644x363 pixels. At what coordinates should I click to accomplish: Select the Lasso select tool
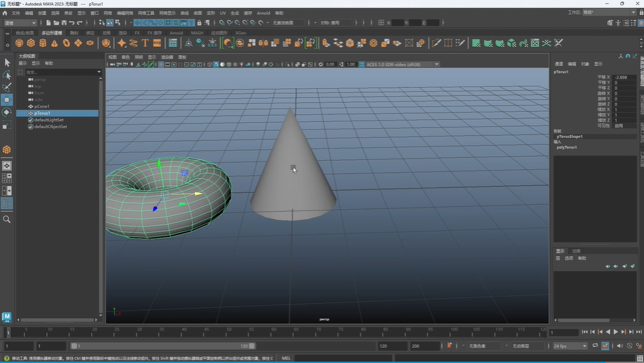tap(7, 75)
